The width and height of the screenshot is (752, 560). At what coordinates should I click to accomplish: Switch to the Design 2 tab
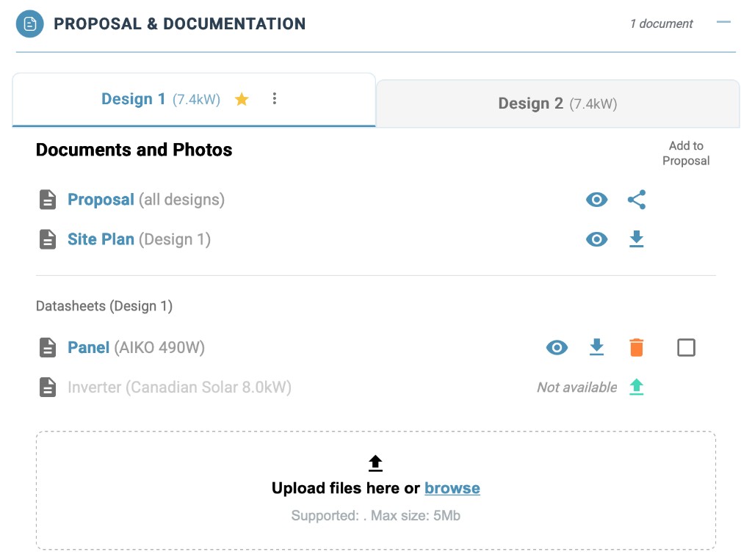[x=558, y=103]
